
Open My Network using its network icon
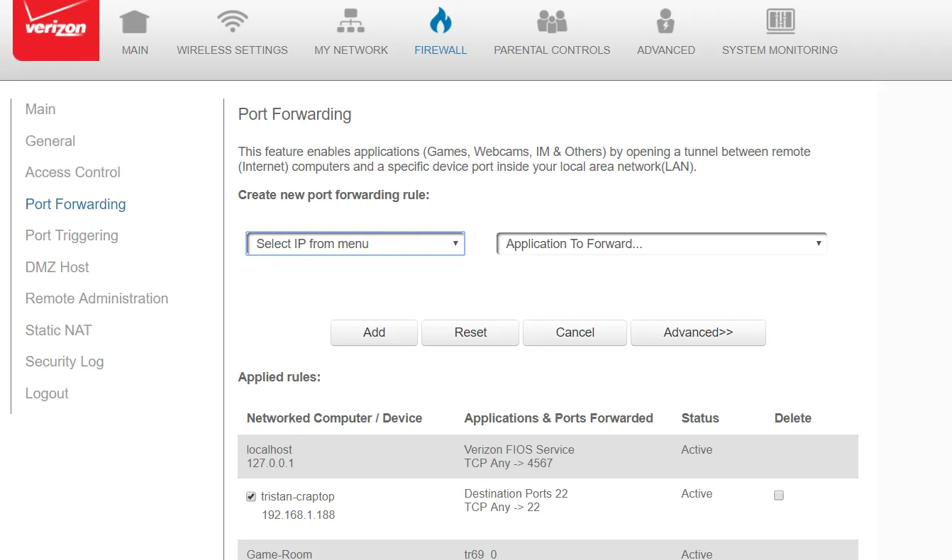[351, 21]
